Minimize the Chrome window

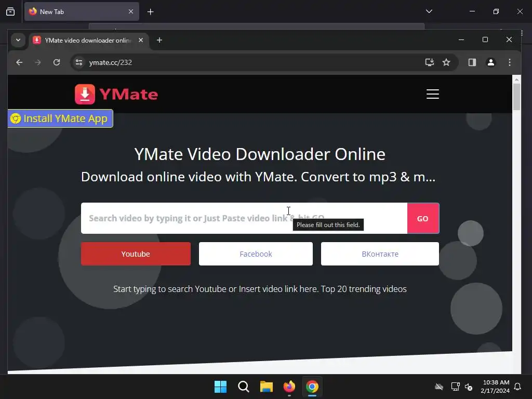click(x=461, y=39)
